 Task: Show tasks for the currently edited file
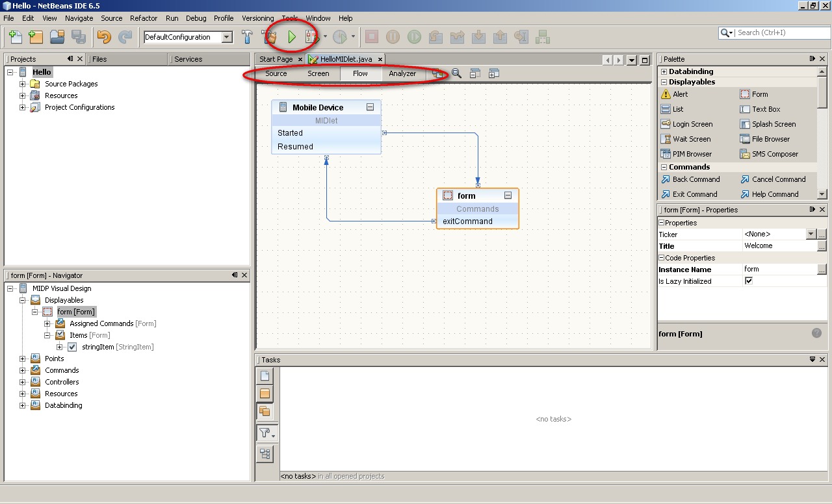click(265, 375)
